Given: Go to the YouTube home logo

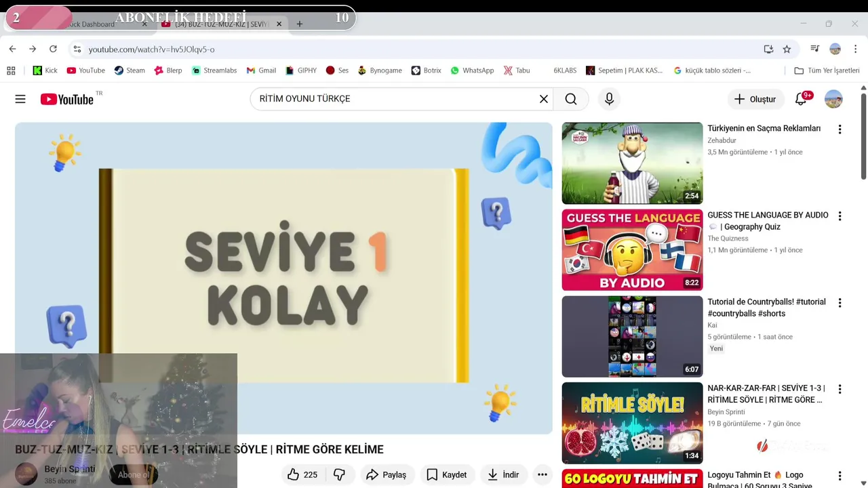Looking at the screenshot, I should (x=66, y=99).
